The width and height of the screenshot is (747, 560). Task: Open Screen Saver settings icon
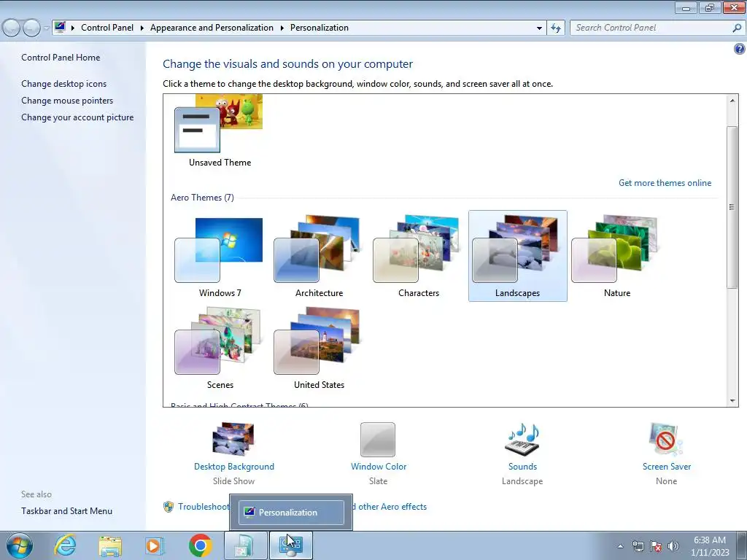(x=666, y=439)
